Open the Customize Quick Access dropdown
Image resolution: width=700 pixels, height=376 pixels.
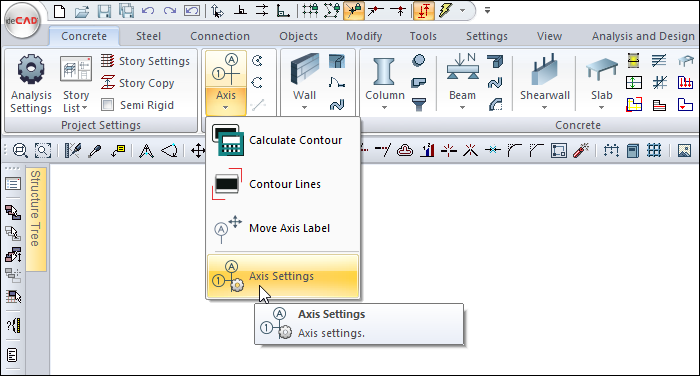click(x=488, y=11)
